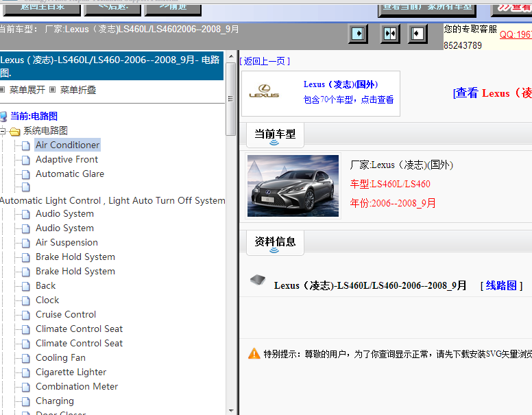
Task: Open the Cooling Fan diagram
Action: coord(60,357)
